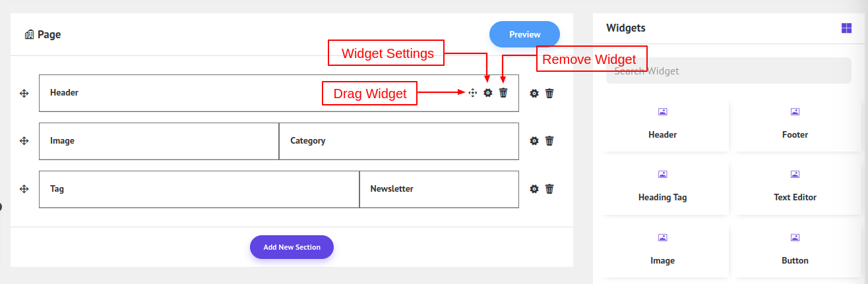
Task: Open settings for the Header section row
Action: [x=534, y=94]
